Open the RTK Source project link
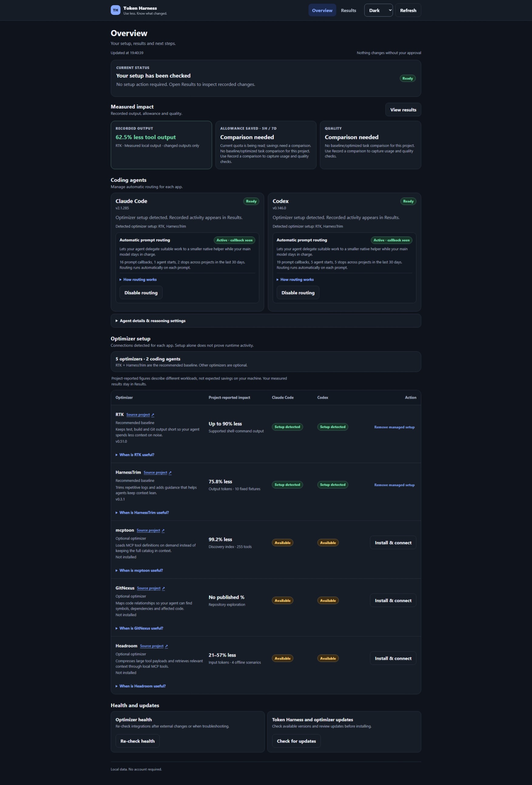The height and width of the screenshot is (785, 532). tap(140, 415)
